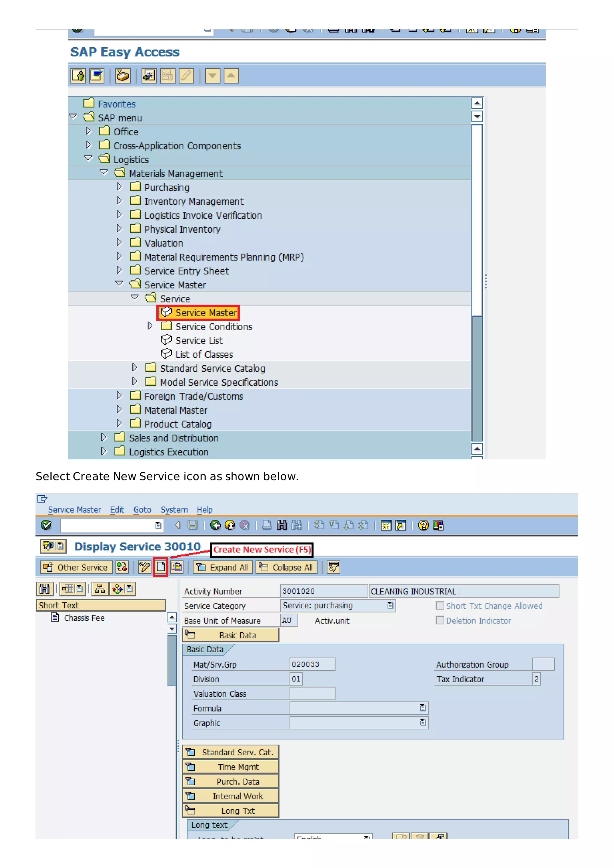Viewport: 614px width, 868px height.
Task: Enable Short Txt Change Allowed checkbox
Action: [440, 606]
